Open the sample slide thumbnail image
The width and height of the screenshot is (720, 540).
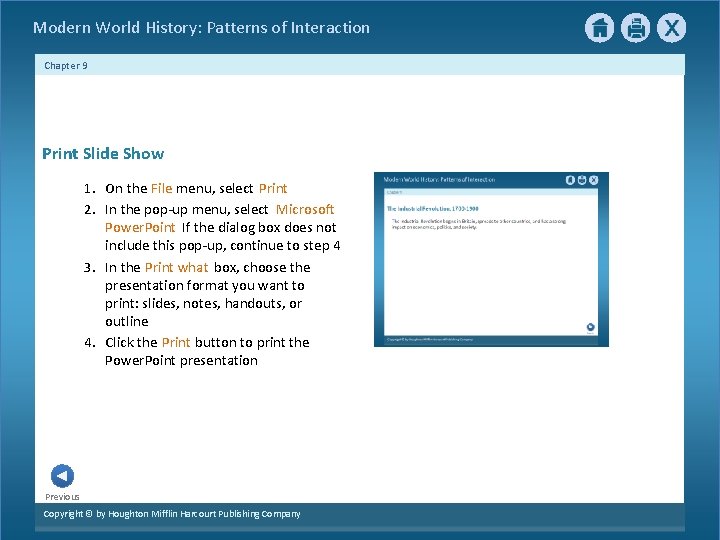pos(491,259)
